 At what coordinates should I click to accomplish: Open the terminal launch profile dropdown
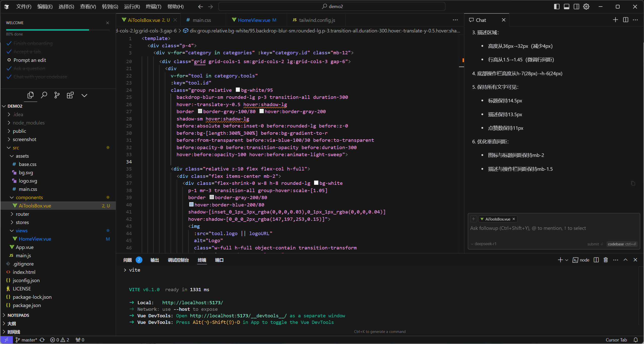tap(567, 260)
